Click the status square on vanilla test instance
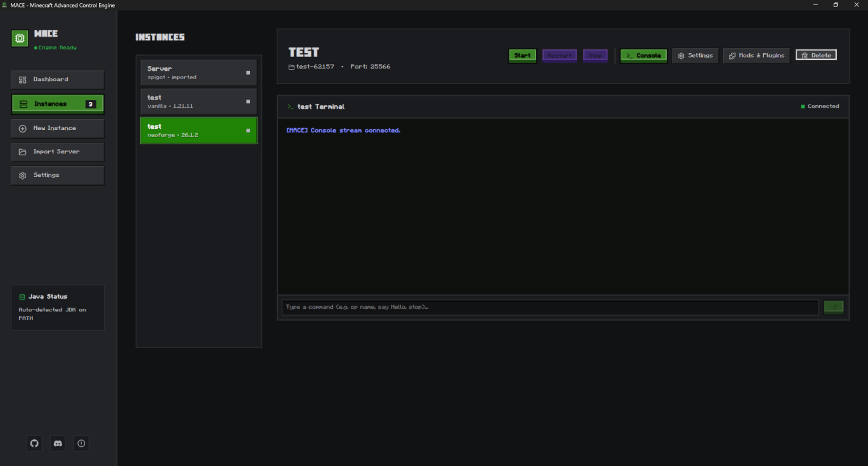868x466 pixels. click(x=248, y=101)
